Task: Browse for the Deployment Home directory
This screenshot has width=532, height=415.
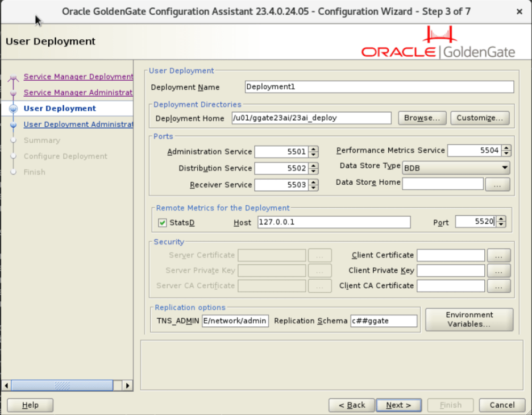Action: 422,118
